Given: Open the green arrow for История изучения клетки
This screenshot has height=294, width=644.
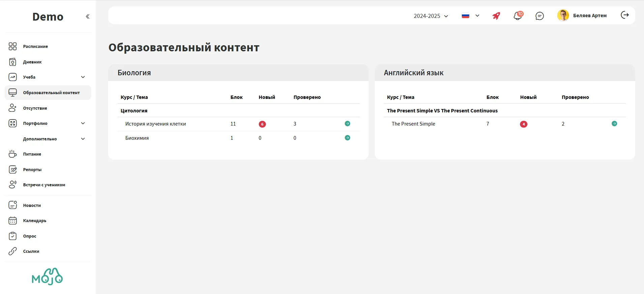Looking at the screenshot, I should tap(347, 124).
